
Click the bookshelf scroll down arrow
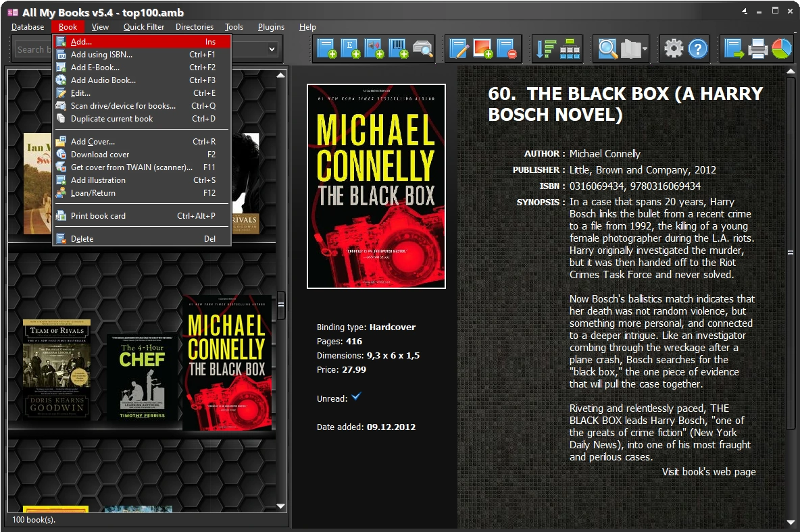pyautogui.click(x=280, y=506)
